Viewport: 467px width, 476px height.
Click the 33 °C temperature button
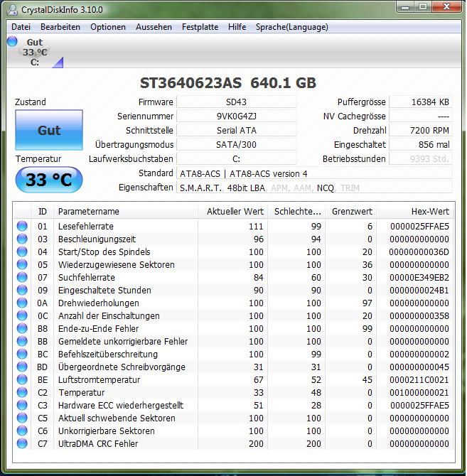pos(49,180)
